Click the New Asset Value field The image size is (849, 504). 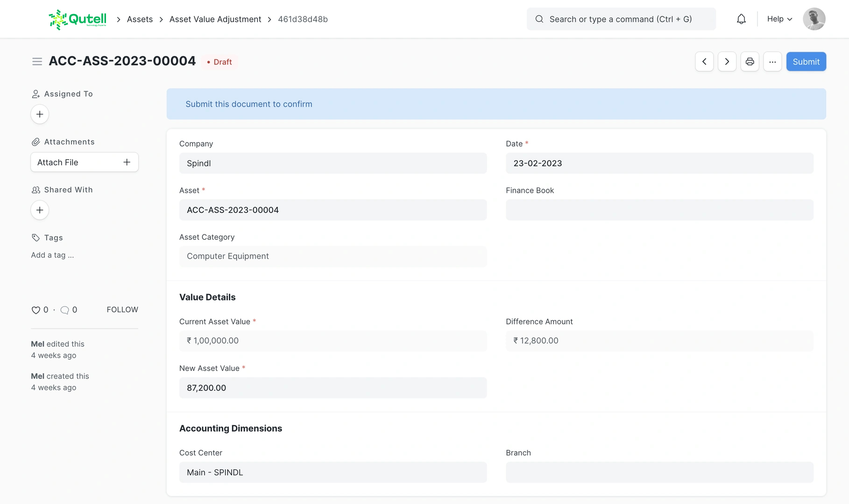pos(333,388)
